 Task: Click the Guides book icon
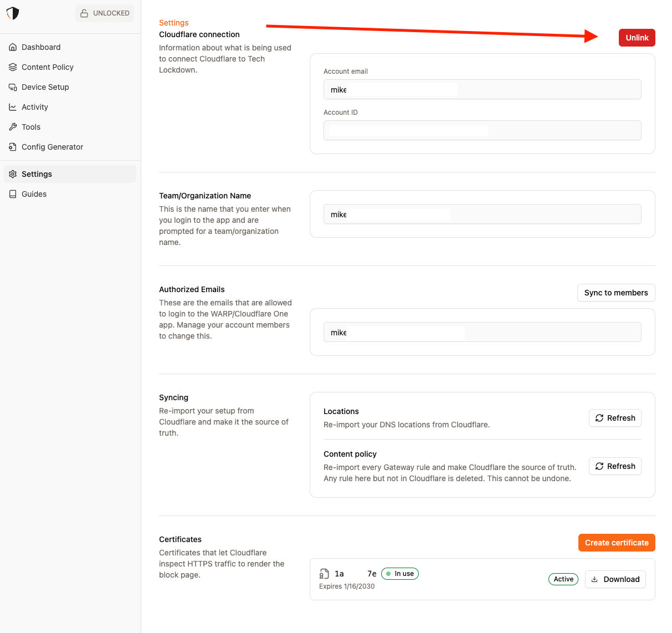(x=13, y=194)
